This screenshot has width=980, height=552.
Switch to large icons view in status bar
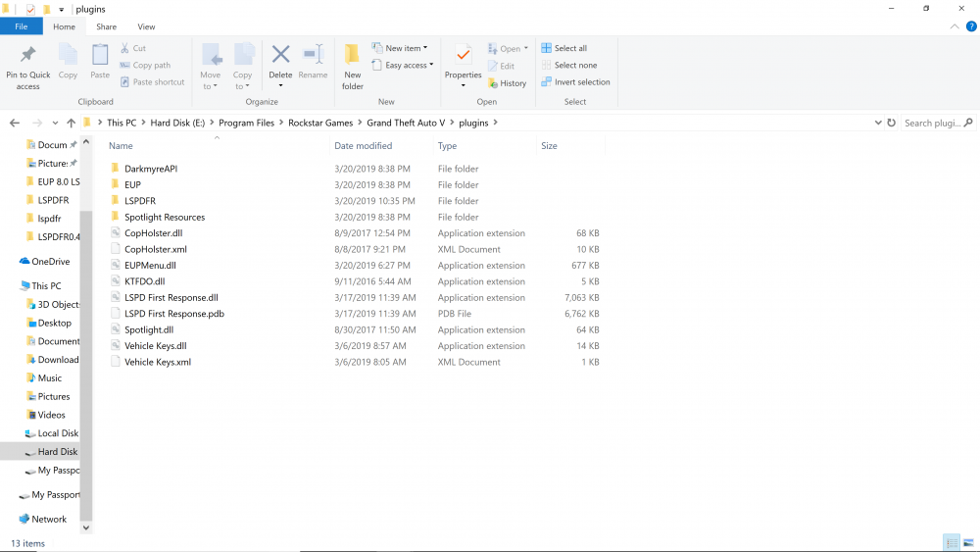[968, 542]
